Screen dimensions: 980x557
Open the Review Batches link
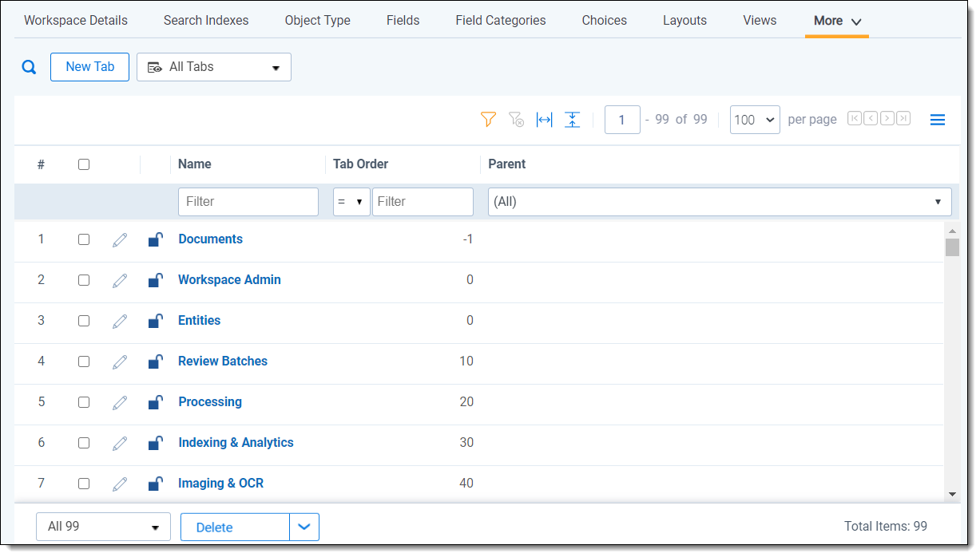coord(223,361)
